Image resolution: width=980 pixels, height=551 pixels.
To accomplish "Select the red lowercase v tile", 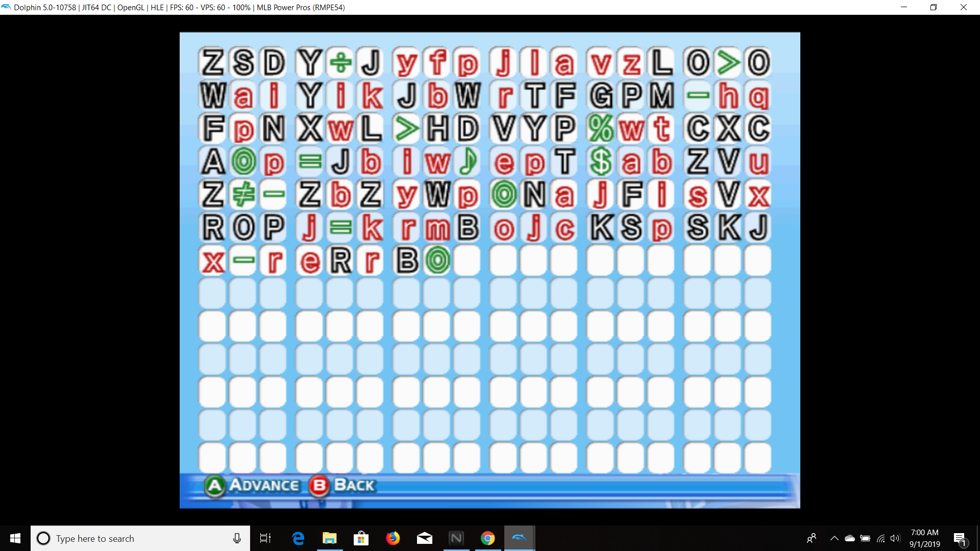I will pyautogui.click(x=601, y=63).
